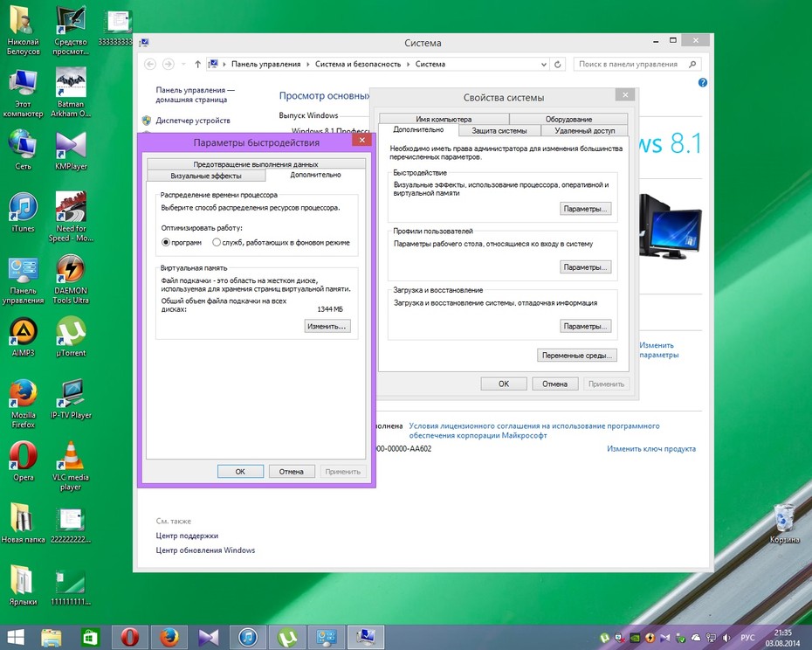Expand the address bar history dropdown
Image resolution: width=812 pixels, height=650 pixels.
click(544, 65)
